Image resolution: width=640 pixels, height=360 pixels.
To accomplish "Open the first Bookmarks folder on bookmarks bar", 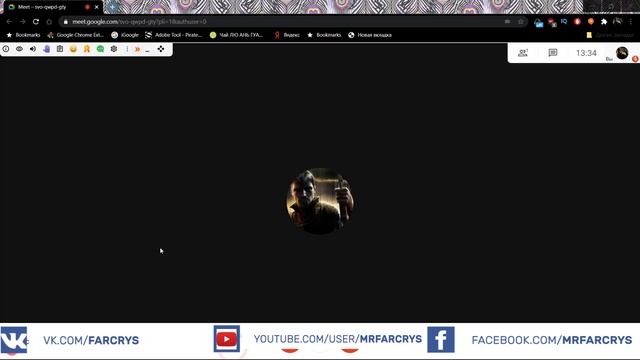I will 23,35.
